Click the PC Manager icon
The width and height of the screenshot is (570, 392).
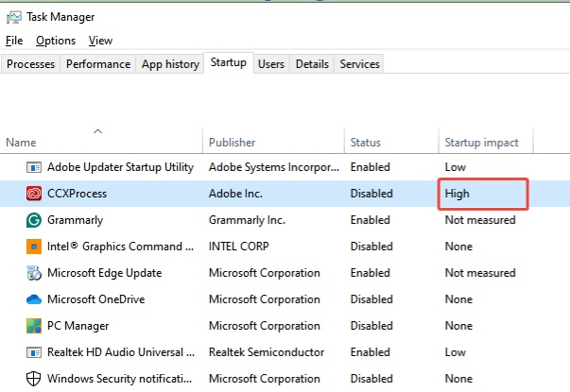(33, 326)
